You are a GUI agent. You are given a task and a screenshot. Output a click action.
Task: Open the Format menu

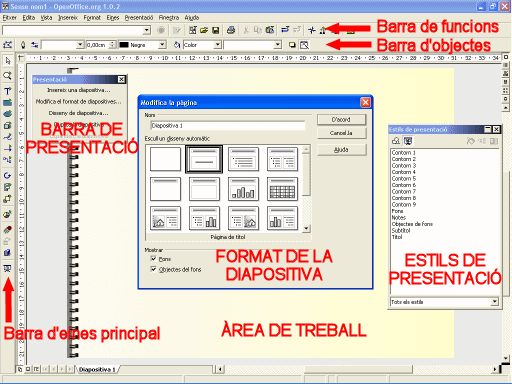tap(92, 18)
